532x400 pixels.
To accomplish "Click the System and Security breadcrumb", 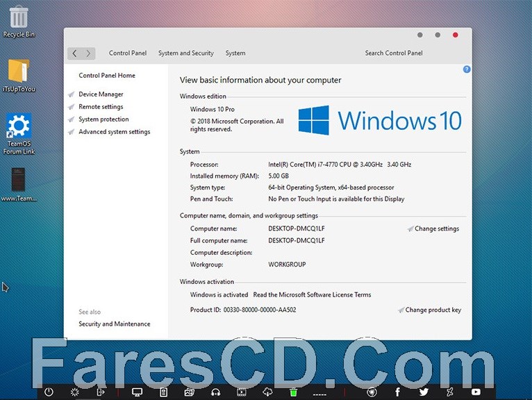I will click(186, 53).
